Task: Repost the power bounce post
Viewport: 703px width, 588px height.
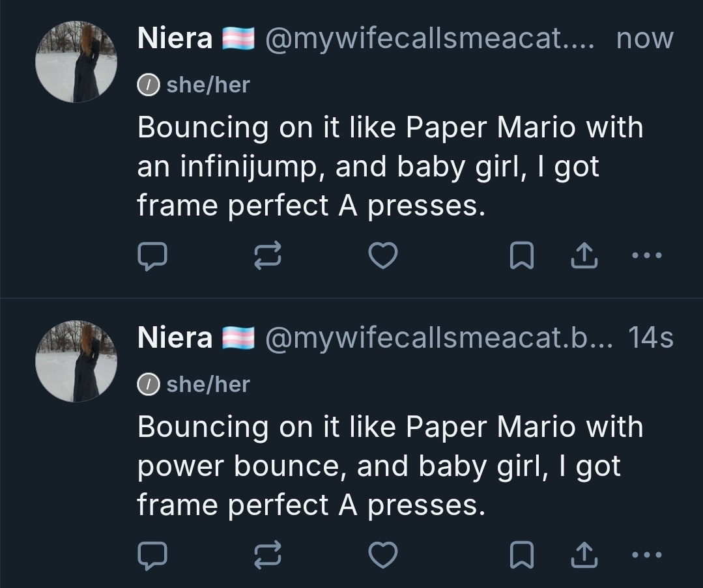Action: pyautogui.click(x=267, y=555)
